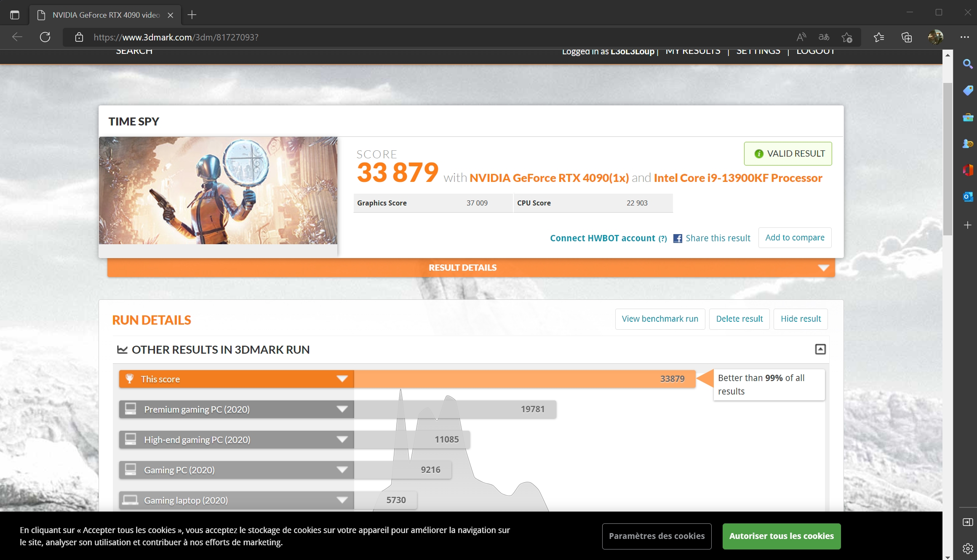The image size is (977, 560).
Task: Toggle the sidebar hide button
Action: coord(968,522)
